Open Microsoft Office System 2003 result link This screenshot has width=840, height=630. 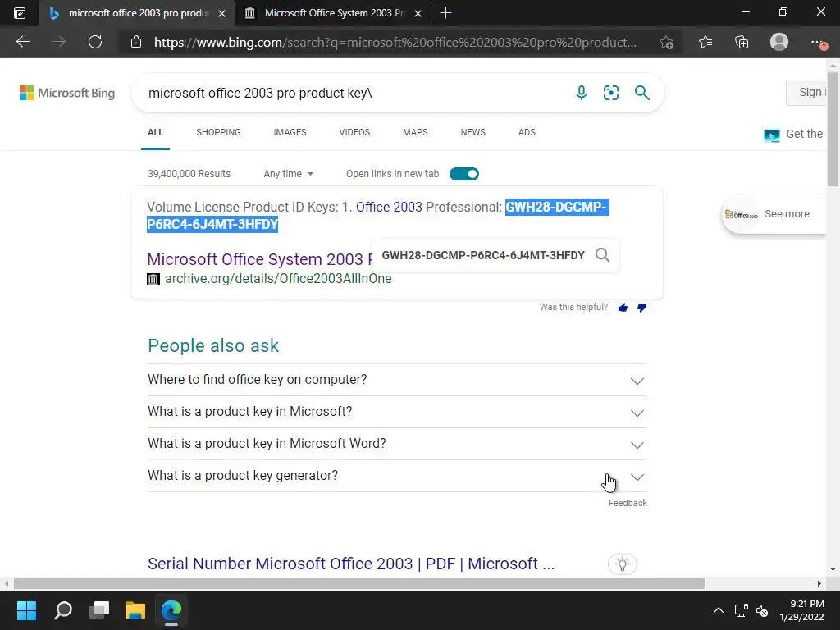(x=259, y=259)
